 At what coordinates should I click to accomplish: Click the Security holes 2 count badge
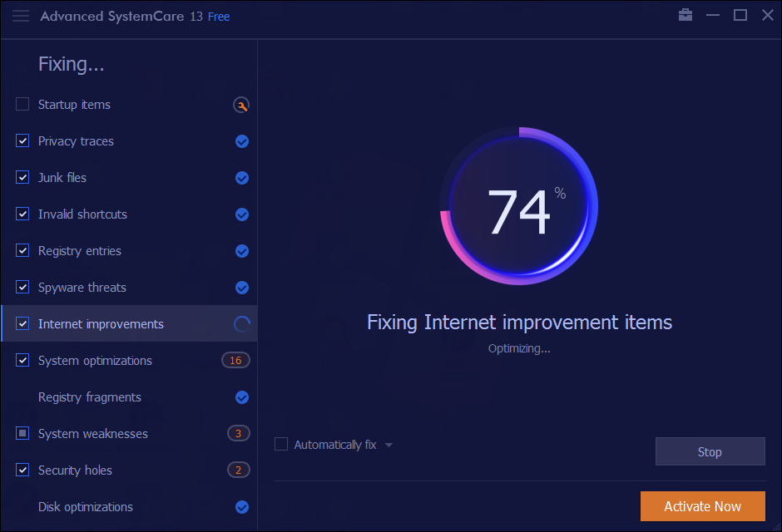pos(239,470)
